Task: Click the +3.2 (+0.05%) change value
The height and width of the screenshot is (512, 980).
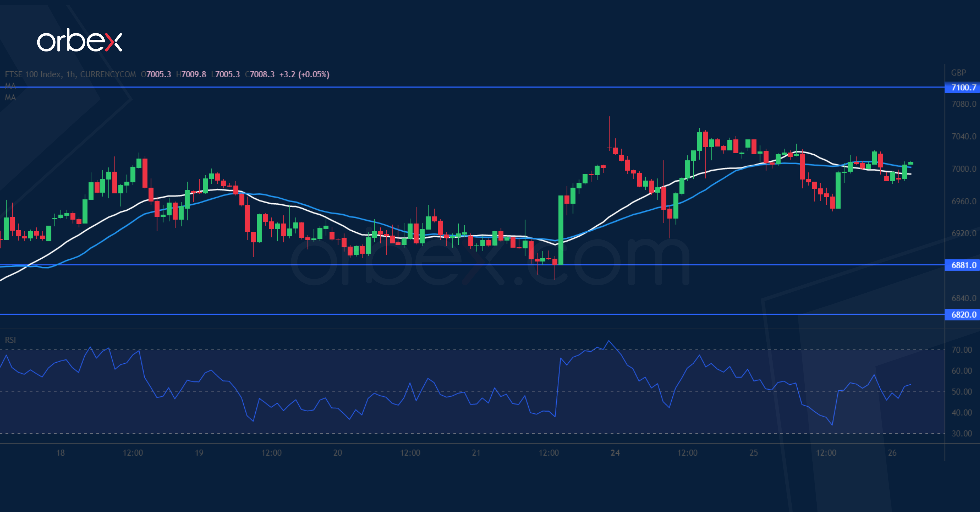Action: click(304, 74)
